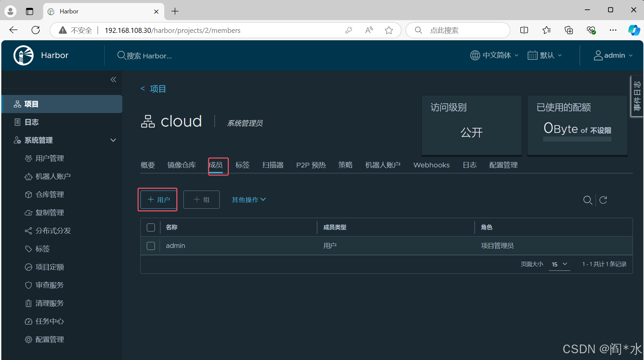The height and width of the screenshot is (360, 644).
Task: Open 任务中心 in sidebar
Action: pos(44,321)
